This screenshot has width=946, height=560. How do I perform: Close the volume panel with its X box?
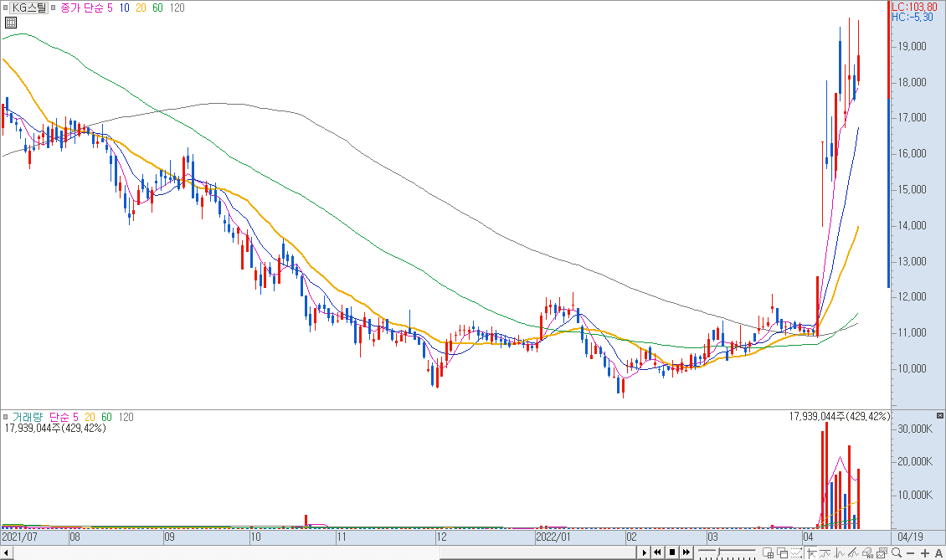pos(940,416)
